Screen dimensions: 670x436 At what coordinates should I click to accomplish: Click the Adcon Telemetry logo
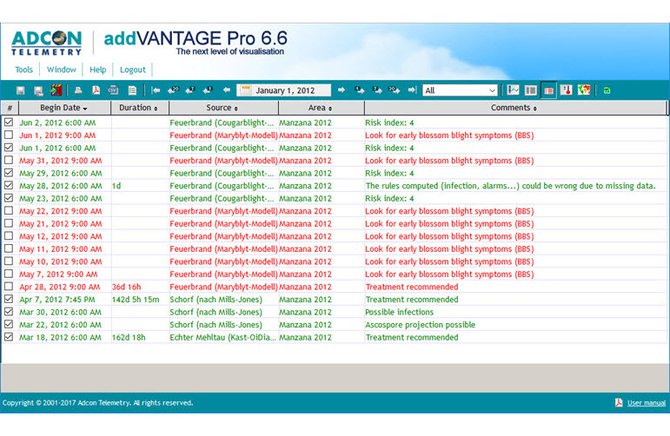pyautogui.click(x=47, y=43)
